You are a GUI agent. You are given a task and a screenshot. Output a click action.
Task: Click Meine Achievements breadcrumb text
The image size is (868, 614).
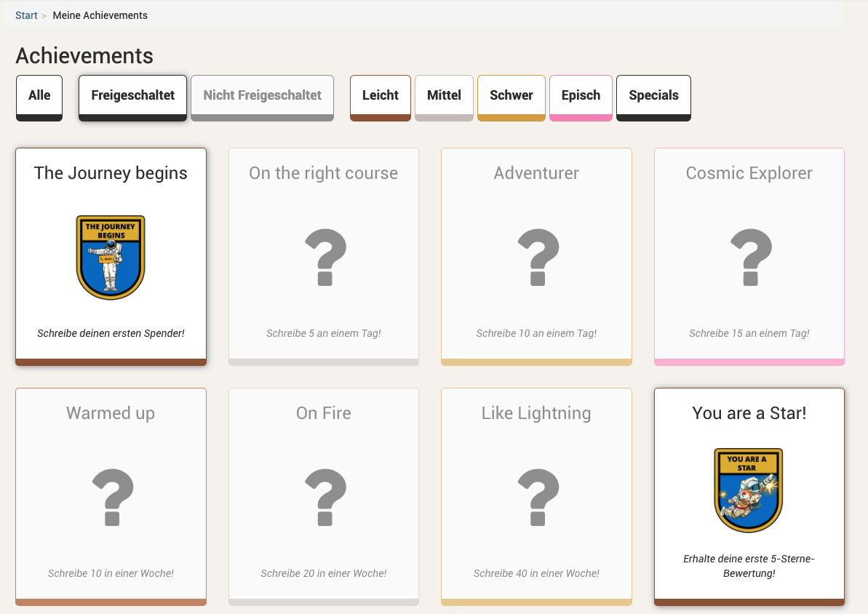coord(100,15)
